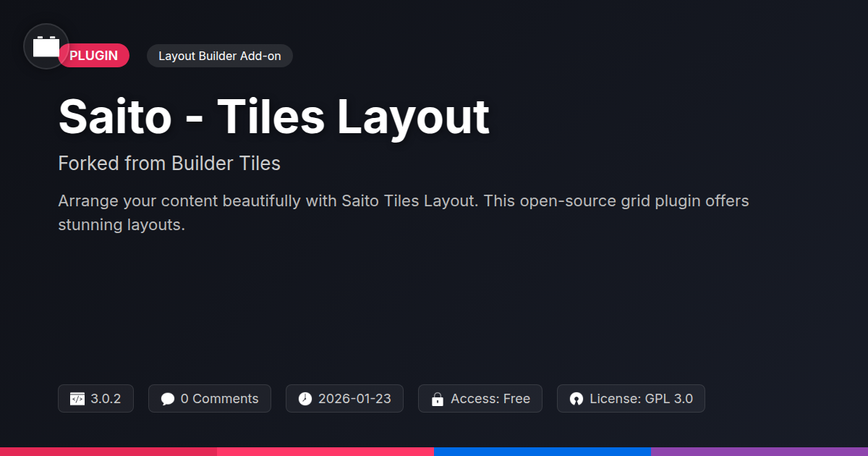Click the blue bottom bar segment
This screenshot has height=456, width=868.
542,451
